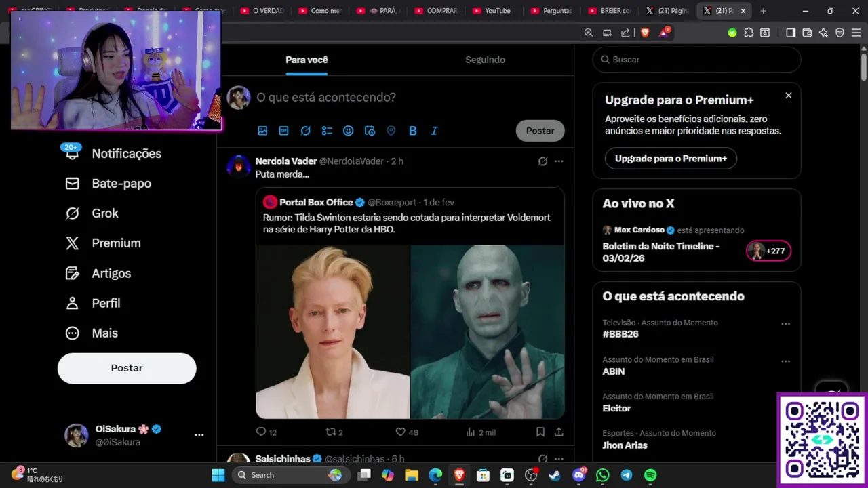Schedule the post with calendar icon

pyautogui.click(x=370, y=131)
